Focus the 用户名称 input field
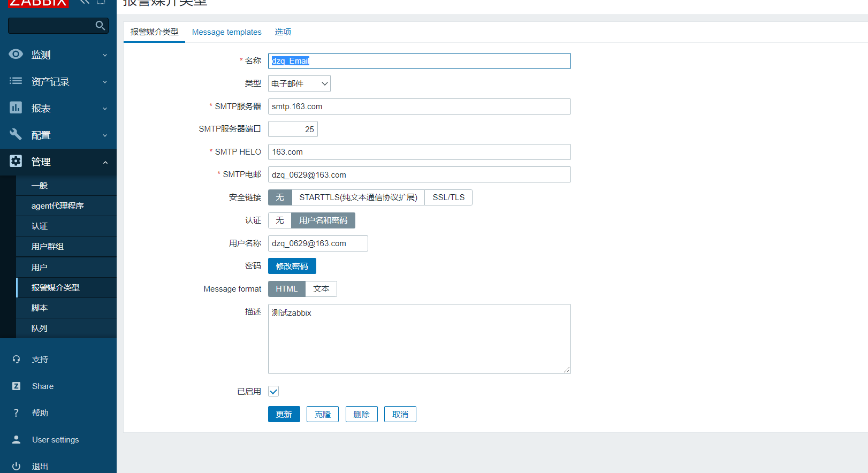 click(318, 243)
